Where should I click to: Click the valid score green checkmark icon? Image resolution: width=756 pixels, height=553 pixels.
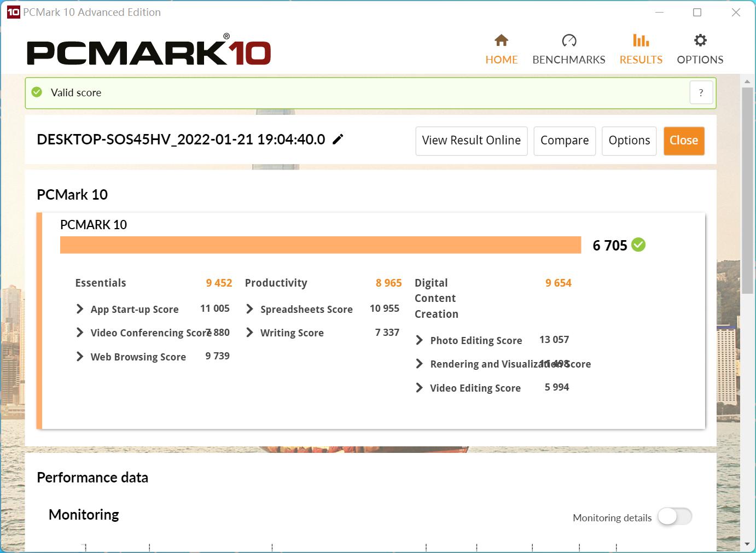(x=37, y=92)
